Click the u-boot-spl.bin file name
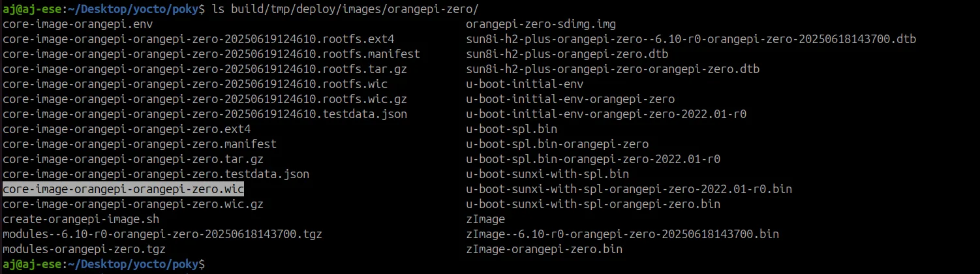Screen dimensions: 980x274 click(512, 129)
